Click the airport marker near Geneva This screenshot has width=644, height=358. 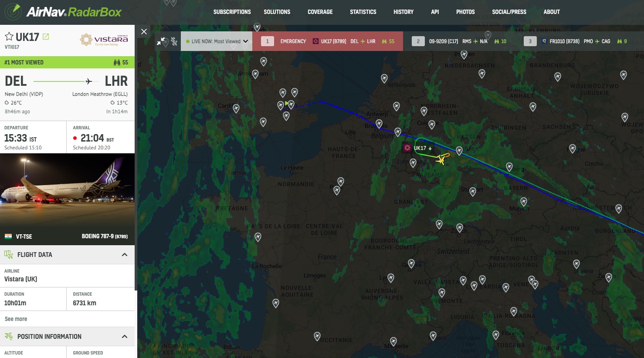pyautogui.click(x=411, y=263)
